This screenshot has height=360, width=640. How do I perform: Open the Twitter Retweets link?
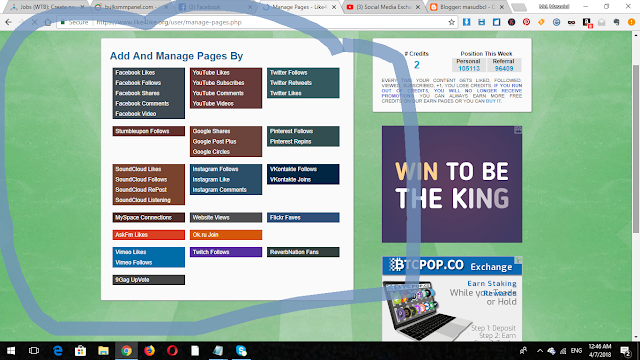(x=291, y=83)
